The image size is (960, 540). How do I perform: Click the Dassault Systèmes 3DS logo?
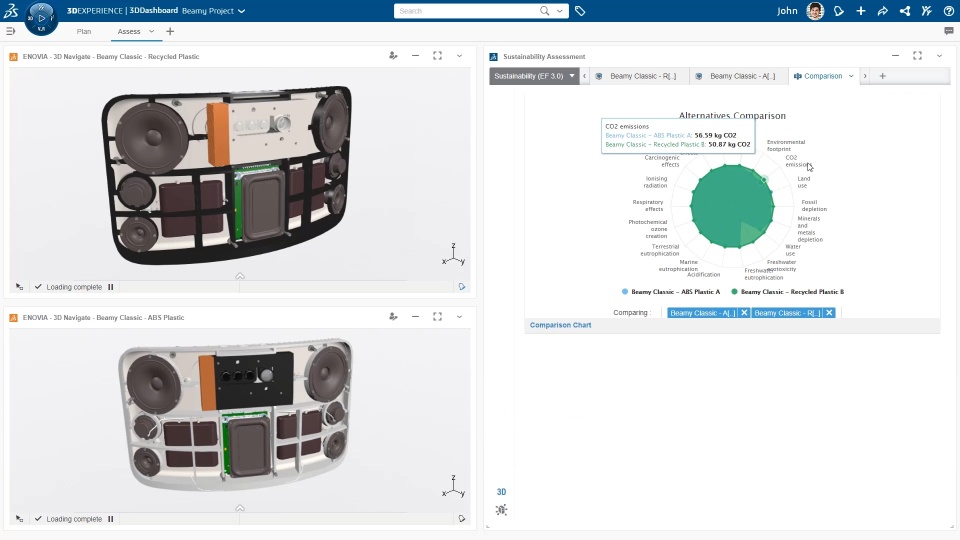pos(11,10)
